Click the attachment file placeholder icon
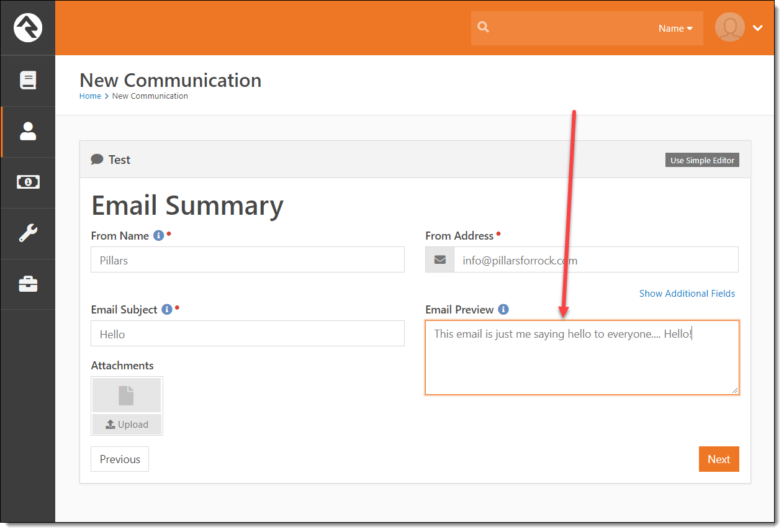The image size is (784, 532). pyautogui.click(x=127, y=395)
